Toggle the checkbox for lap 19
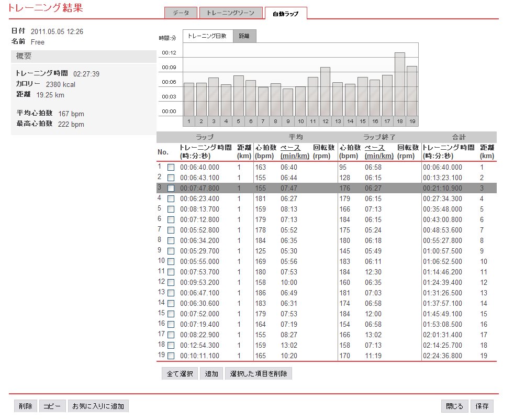The image size is (514, 420). pos(171,356)
